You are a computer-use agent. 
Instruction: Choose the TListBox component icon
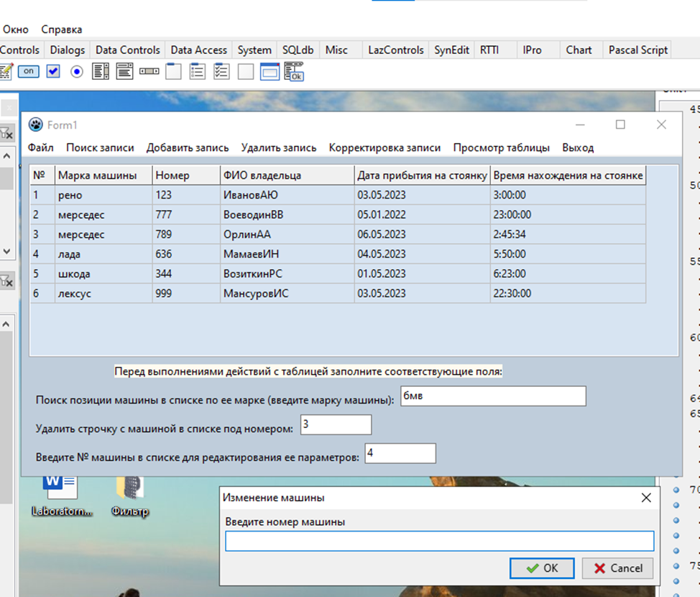(x=101, y=71)
